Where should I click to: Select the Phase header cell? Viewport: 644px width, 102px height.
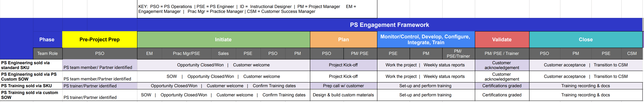[x=47, y=39]
